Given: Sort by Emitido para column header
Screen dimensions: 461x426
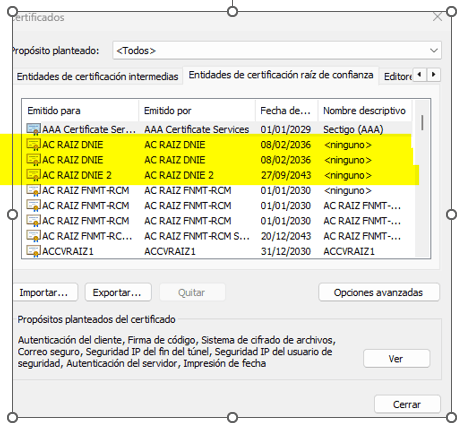Looking at the screenshot, I should pos(80,111).
